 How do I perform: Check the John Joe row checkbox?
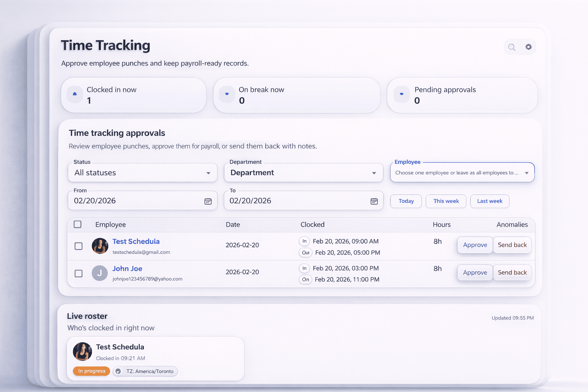coord(78,273)
